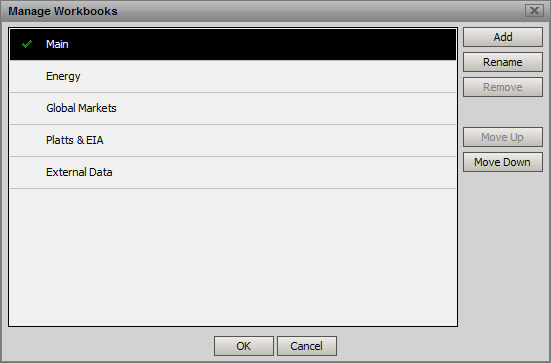Click the green checkmark beside Main

[27, 44]
